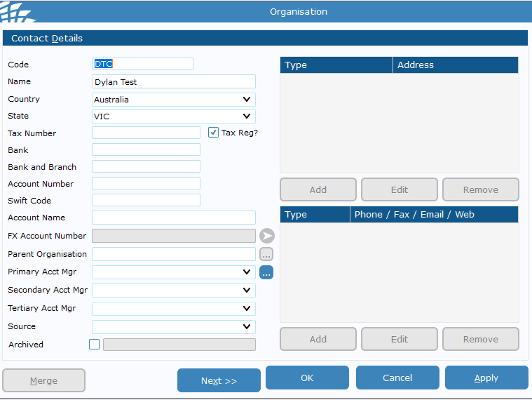
Task: Click the Address column header
Action: tap(455, 65)
